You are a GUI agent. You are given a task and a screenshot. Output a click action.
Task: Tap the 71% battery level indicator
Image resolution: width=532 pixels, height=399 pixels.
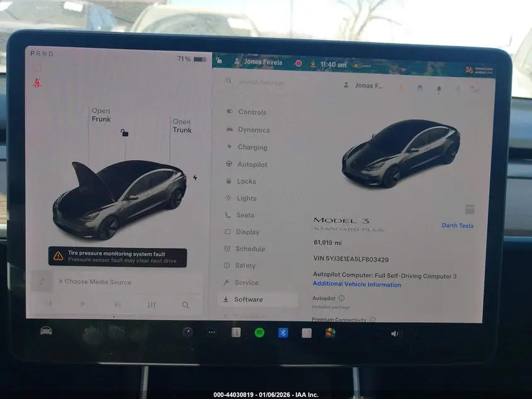[x=185, y=58]
